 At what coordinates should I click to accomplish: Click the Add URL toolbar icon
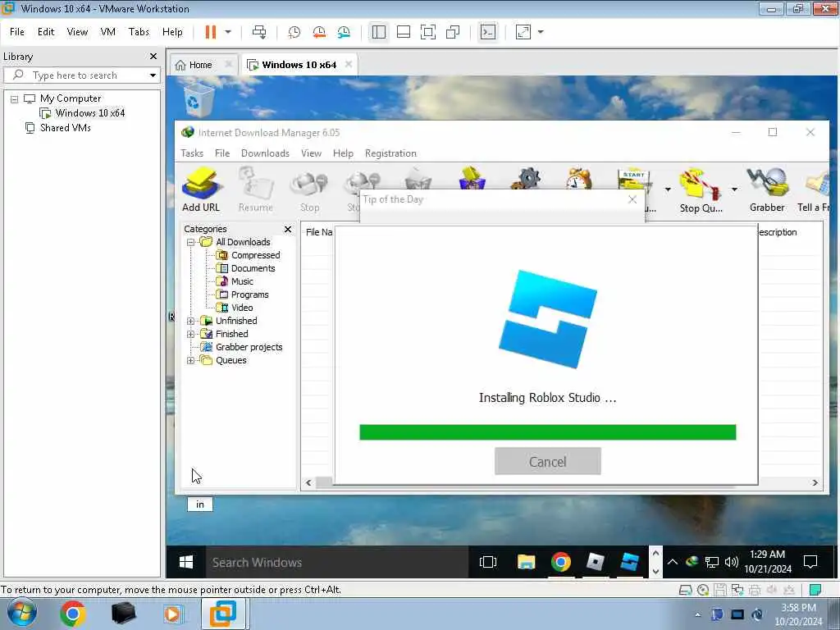coord(201,190)
